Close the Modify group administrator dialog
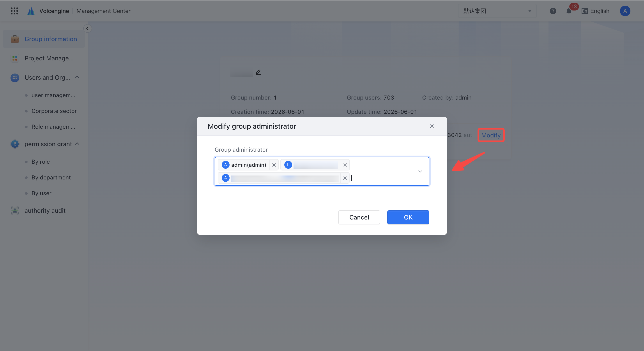Screen dimensions: 644x351 [x=432, y=126]
